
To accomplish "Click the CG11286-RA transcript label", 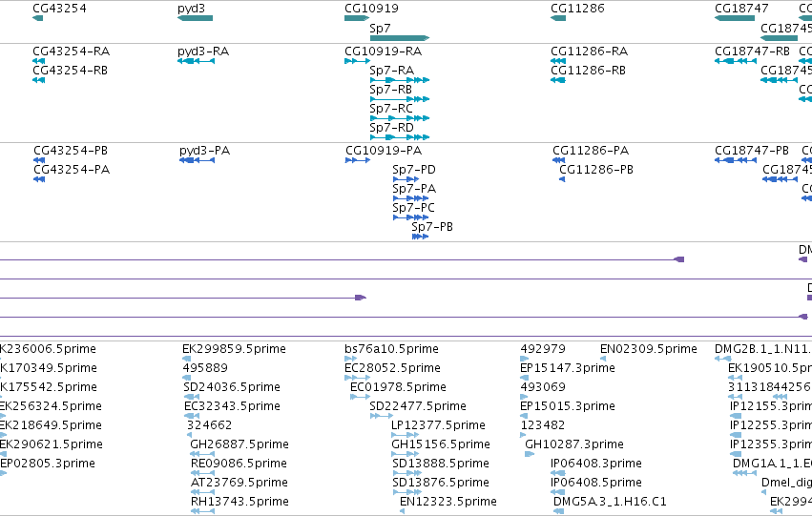I will [x=589, y=52].
